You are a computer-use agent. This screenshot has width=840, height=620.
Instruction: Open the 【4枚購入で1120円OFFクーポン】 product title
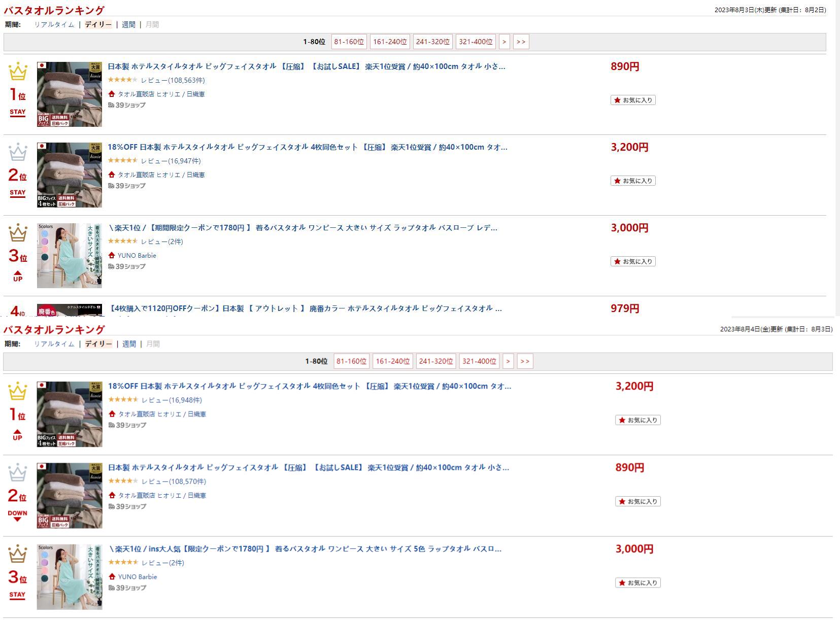(306, 308)
